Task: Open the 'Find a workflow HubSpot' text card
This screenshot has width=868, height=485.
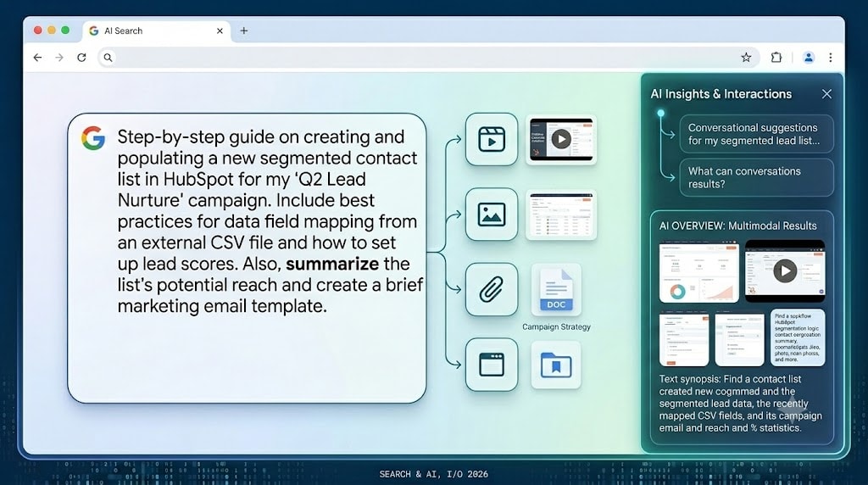Action: [798, 337]
